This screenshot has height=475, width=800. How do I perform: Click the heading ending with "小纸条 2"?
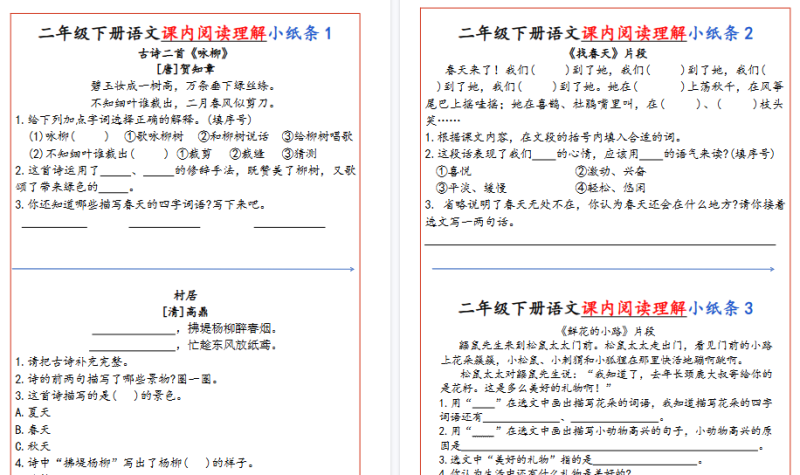click(606, 33)
